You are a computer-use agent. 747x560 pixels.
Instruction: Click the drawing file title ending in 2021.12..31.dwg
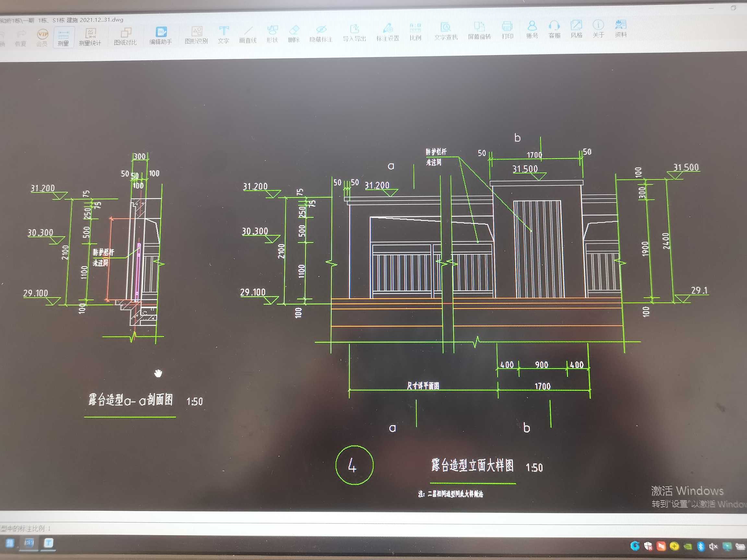tap(62, 20)
